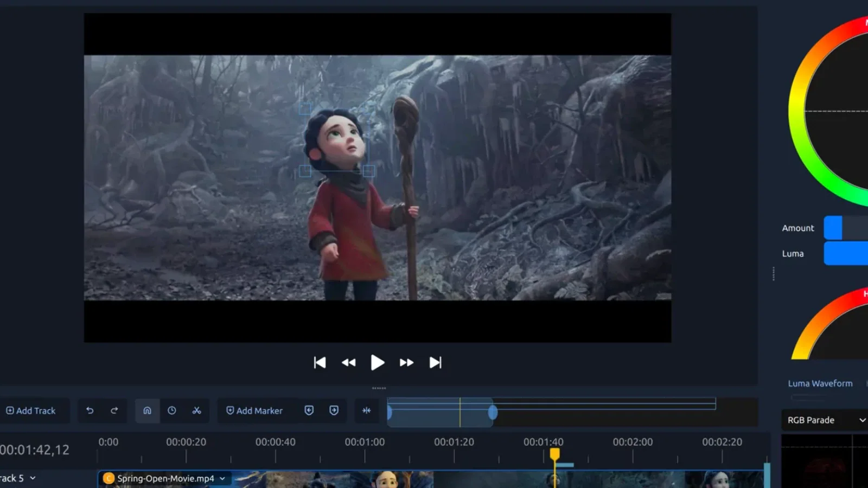
Task: Click the 00:00:20 mark on the ruler
Action: pos(186,442)
